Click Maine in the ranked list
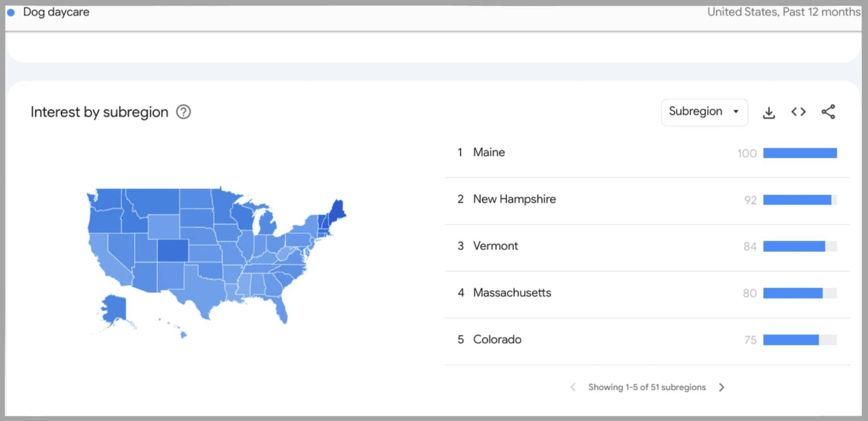This screenshot has width=868, height=421. coord(489,152)
